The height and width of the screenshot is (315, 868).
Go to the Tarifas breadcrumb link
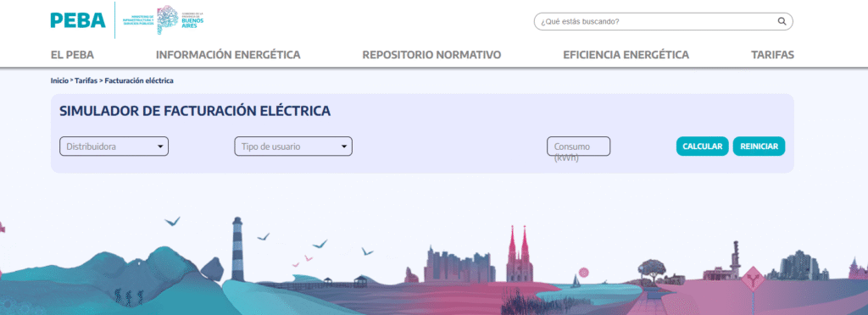click(x=86, y=80)
